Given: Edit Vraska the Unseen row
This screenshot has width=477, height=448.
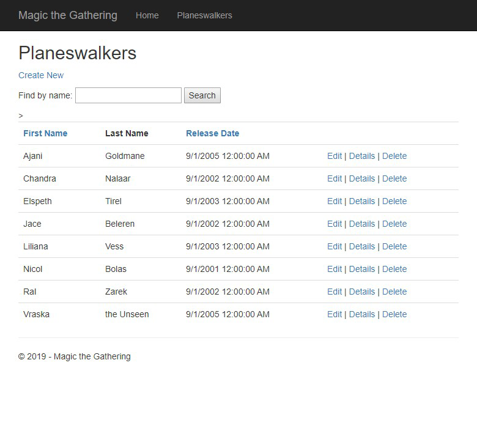Looking at the screenshot, I should pos(335,314).
